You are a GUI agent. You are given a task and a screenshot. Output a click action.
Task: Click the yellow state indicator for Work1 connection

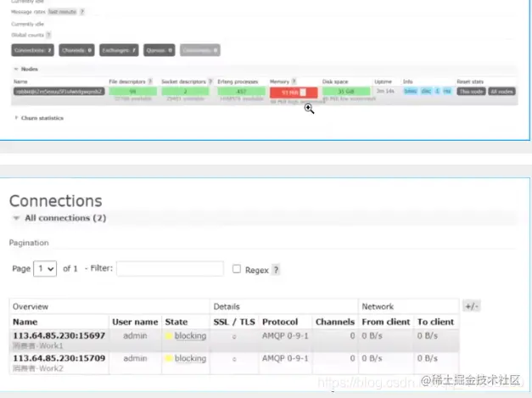pos(169,336)
